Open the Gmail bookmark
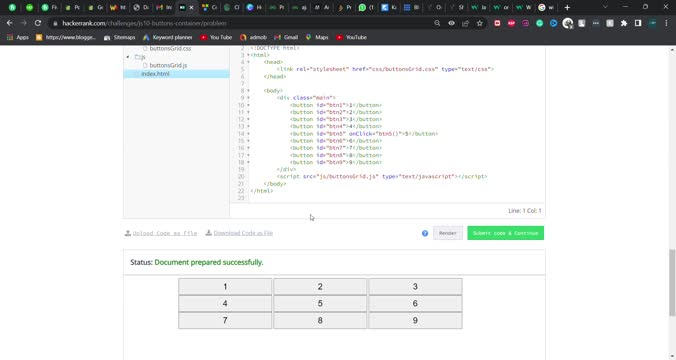The height and width of the screenshot is (360, 676). tap(286, 38)
